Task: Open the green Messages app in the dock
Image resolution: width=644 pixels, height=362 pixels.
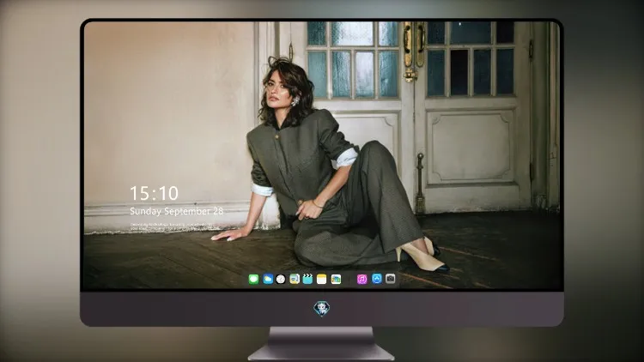Action: pos(253,280)
